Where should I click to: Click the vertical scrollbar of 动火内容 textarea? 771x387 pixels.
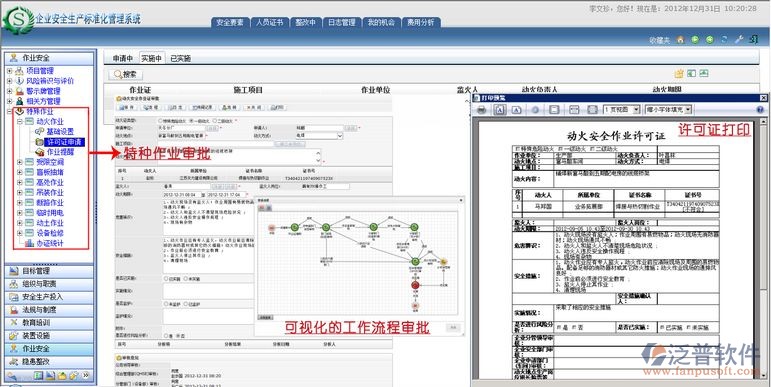click(x=319, y=156)
